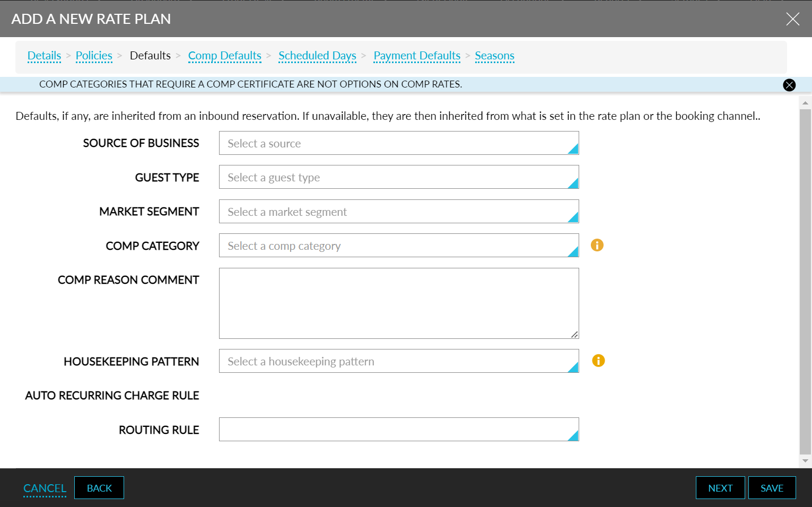This screenshot has height=507, width=812.
Task: Navigate to Payment Defaults step
Action: coord(417,56)
